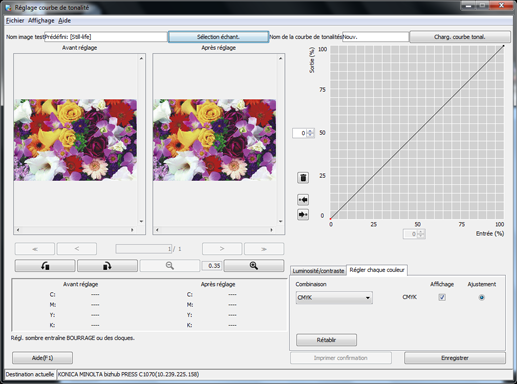Click the Charg. courbe tonal. button

pos(460,37)
